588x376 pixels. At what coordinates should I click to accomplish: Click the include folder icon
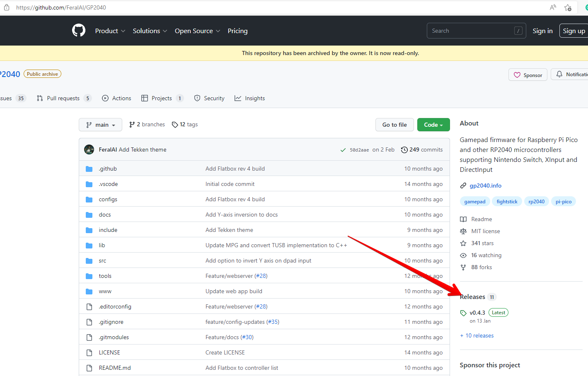click(x=89, y=230)
